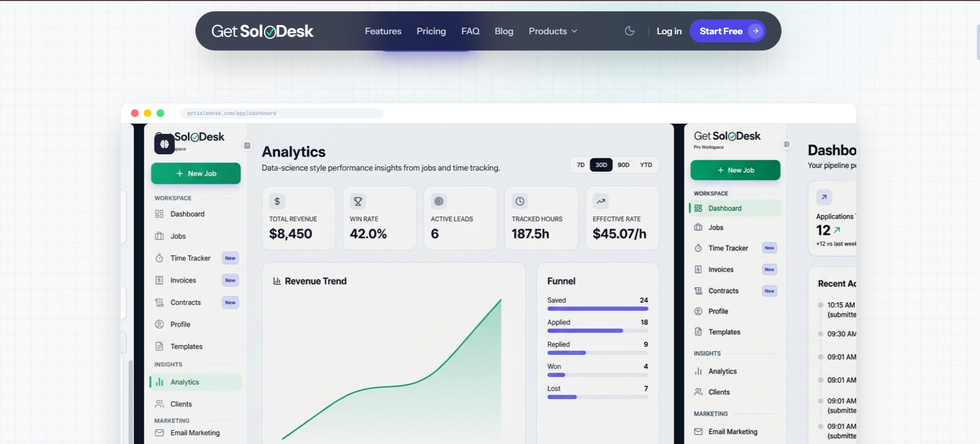Click Dashboard grid icon in Analytics window sidebar
The image size is (980, 444).
pyautogui.click(x=160, y=214)
